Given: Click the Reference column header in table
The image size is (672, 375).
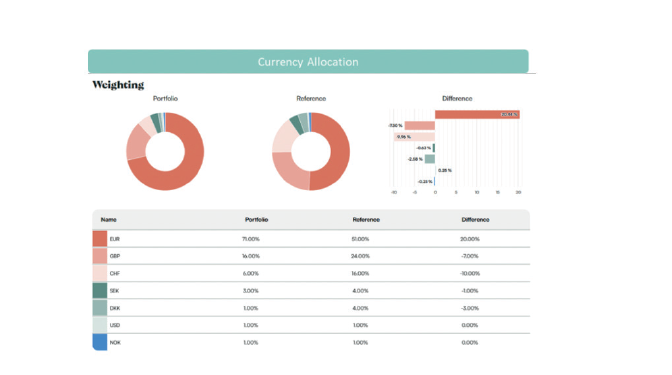Looking at the screenshot, I should 366,219.
